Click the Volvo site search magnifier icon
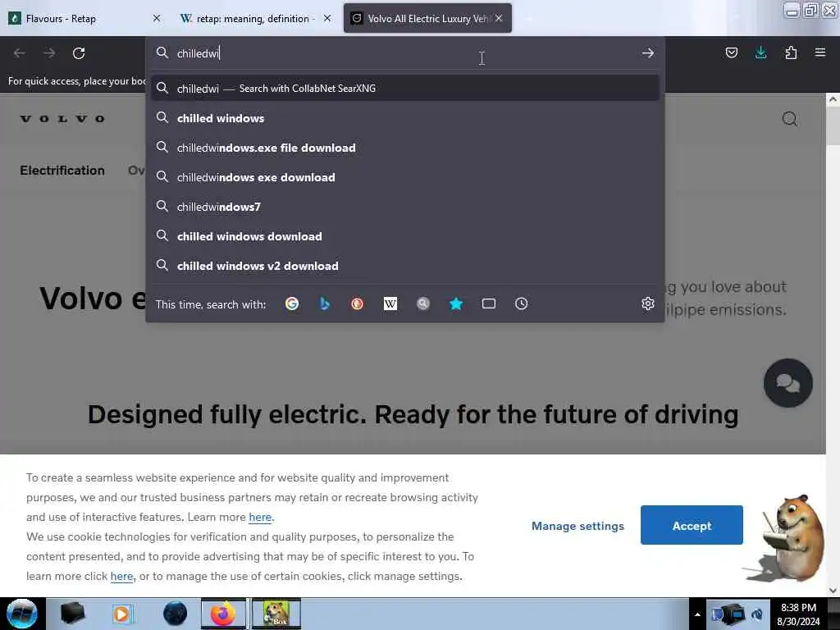Screen dimensions: 840x630 click(x=790, y=119)
